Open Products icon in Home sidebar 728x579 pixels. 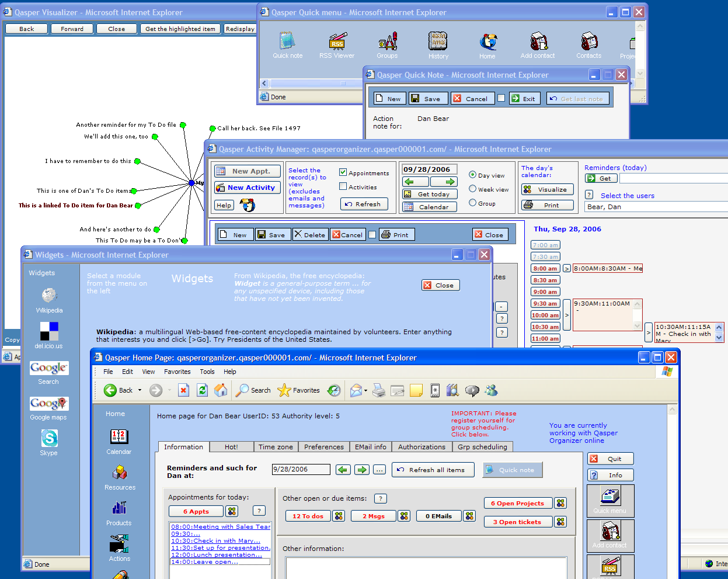(119, 507)
